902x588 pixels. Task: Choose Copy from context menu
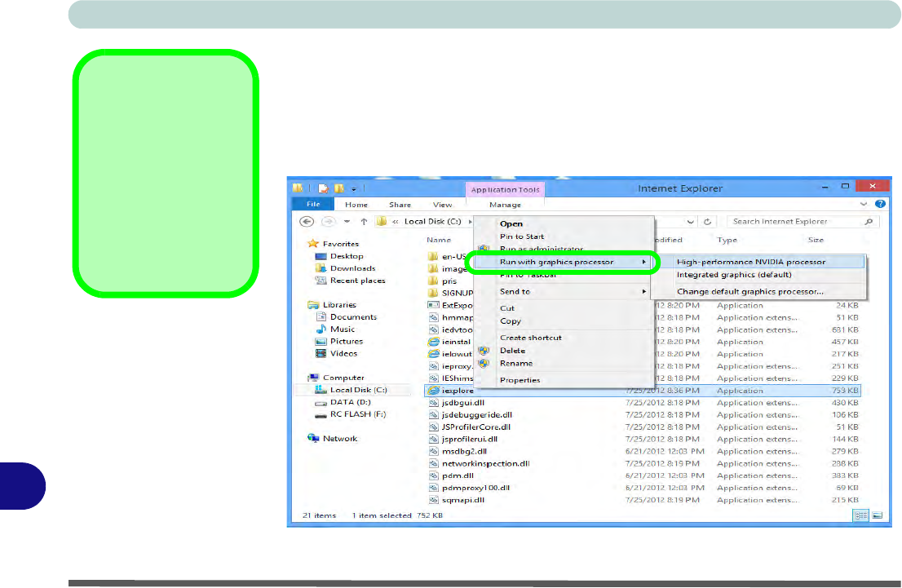click(511, 321)
